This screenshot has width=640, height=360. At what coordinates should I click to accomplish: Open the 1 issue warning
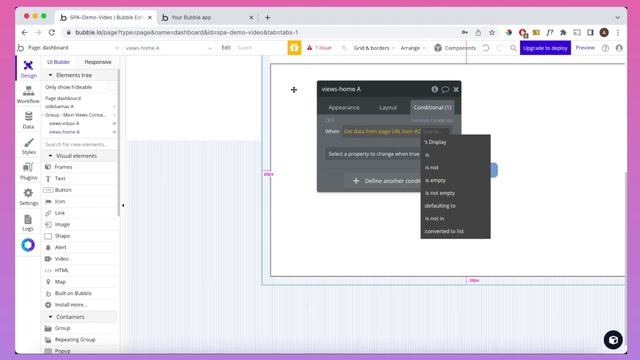coord(319,48)
